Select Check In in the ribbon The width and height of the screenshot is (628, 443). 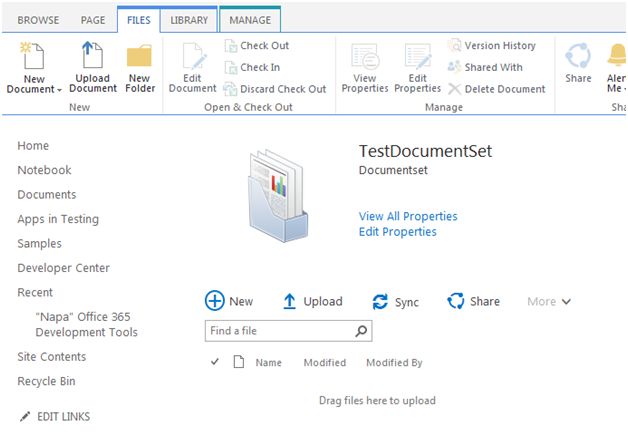[x=252, y=67]
